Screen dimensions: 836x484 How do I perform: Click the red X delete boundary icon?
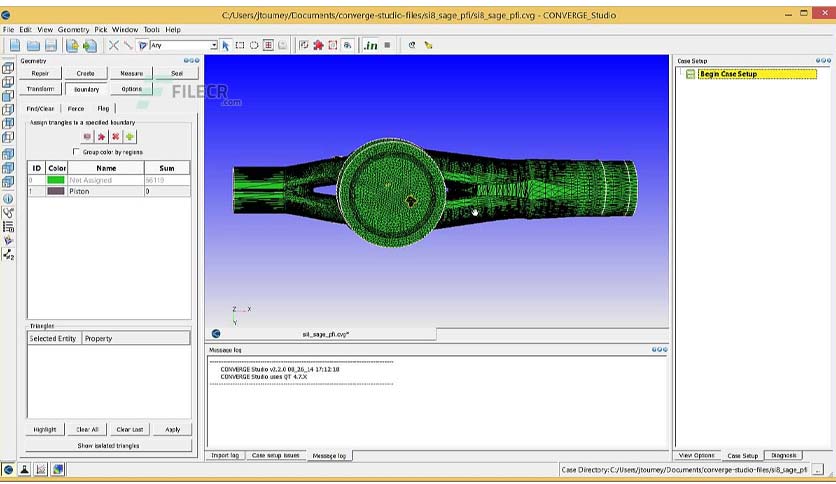pos(115,136)
